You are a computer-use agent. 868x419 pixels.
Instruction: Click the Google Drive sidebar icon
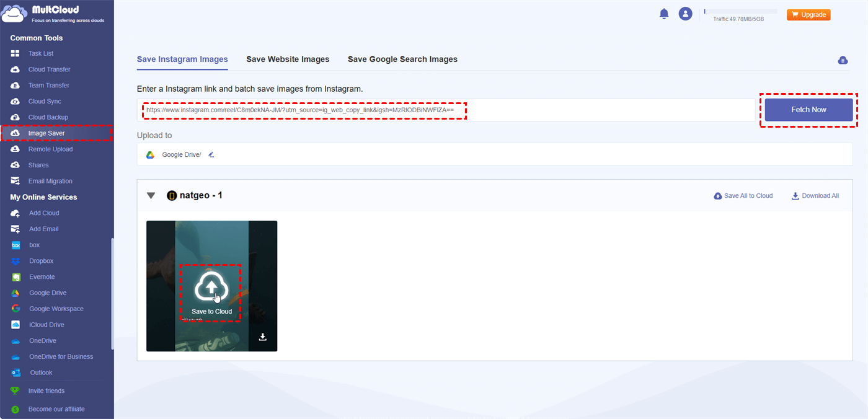pyautogui.click(x=15, y=293)
